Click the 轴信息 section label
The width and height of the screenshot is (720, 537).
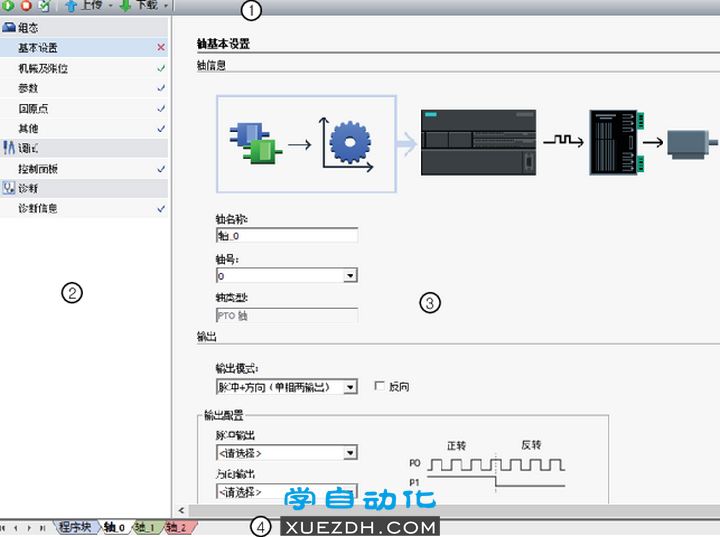(211, 65)
